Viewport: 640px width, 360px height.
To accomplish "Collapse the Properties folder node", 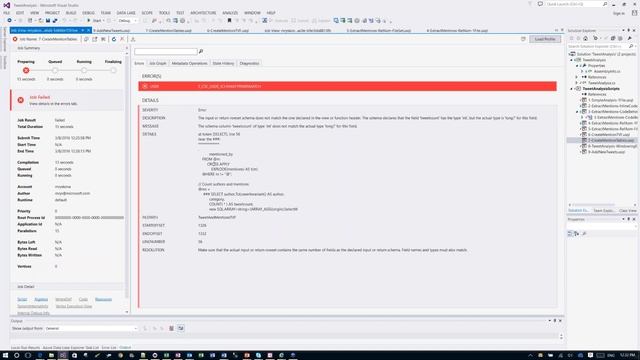I will tap(577, 66).
